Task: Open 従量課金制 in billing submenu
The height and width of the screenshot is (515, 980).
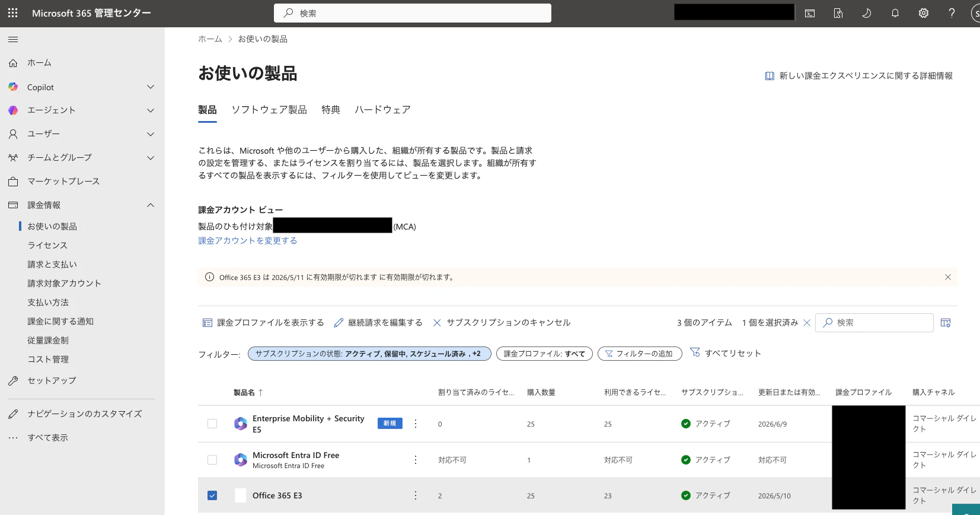Action: click(48, 341)
